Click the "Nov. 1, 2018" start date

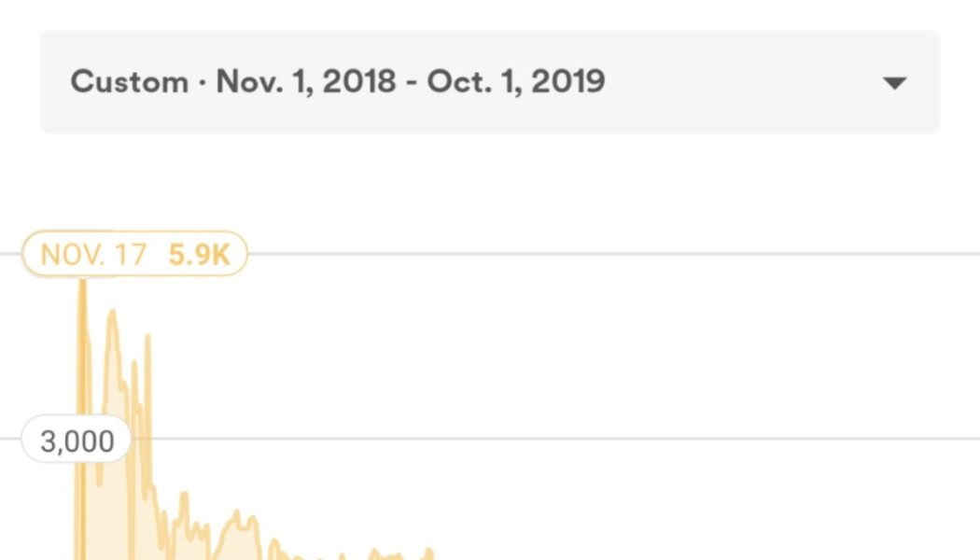pos(306,82)
